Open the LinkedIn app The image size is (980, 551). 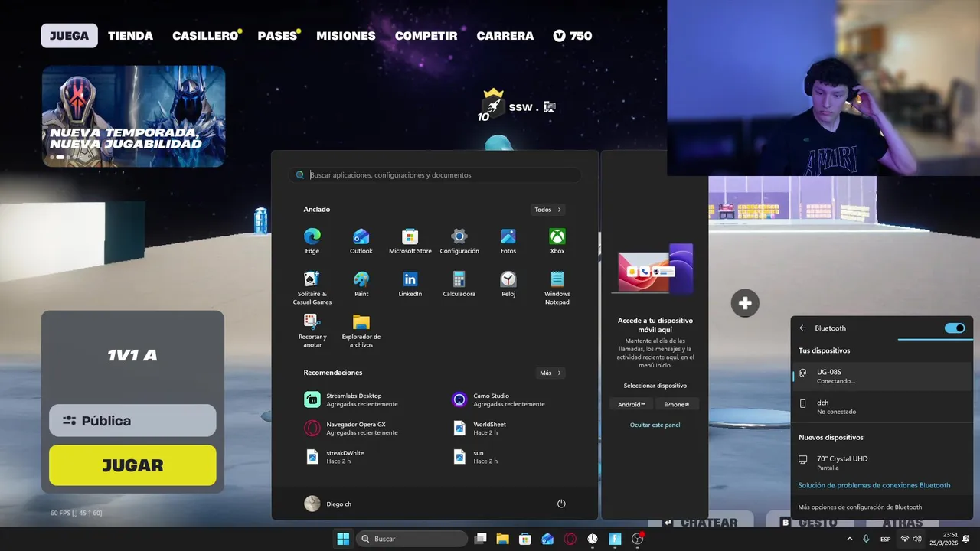pos(410,284)
